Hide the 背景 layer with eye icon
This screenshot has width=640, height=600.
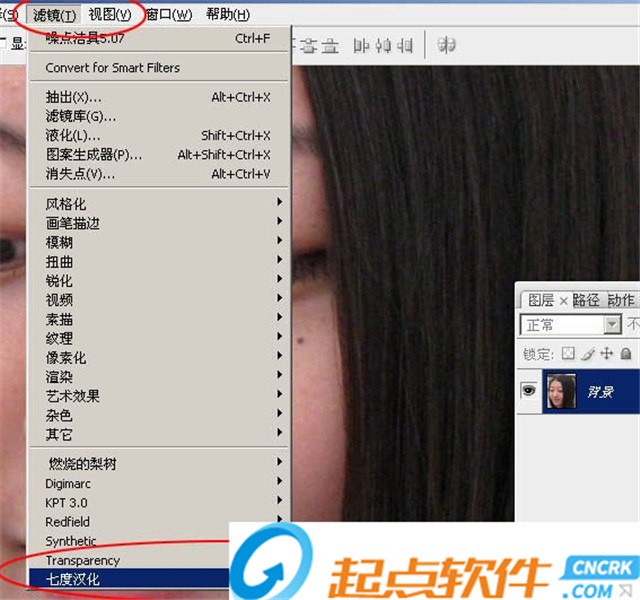[x=529, y=391]
